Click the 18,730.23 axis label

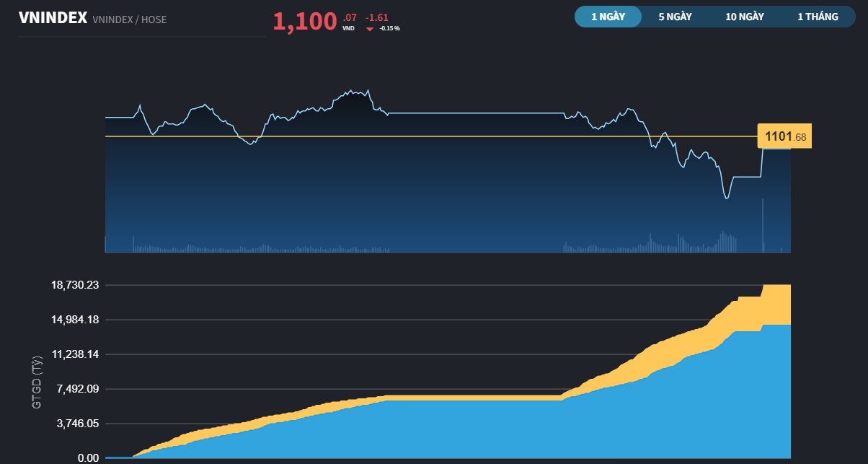click(75, 285)
